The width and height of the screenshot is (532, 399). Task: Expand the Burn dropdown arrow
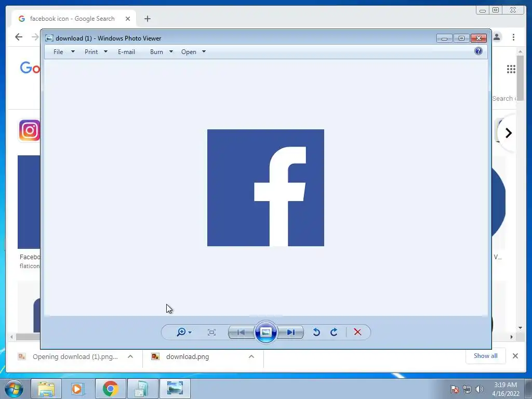click(x=171, y=51)
